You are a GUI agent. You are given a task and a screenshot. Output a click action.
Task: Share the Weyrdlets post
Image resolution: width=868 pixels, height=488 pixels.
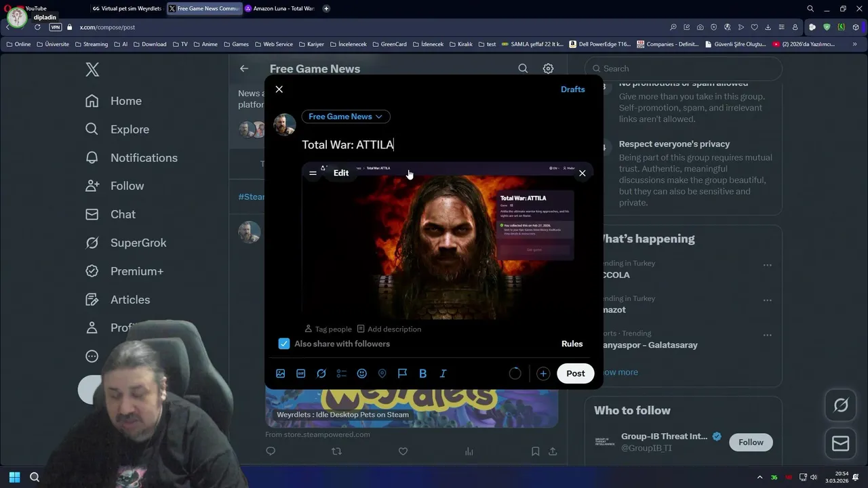click(x=553, y=451)
